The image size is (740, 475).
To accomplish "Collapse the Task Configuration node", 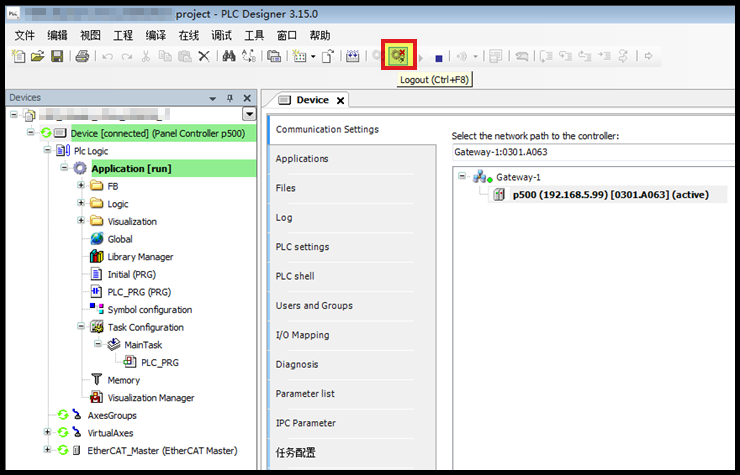I will tap(81, 326).
